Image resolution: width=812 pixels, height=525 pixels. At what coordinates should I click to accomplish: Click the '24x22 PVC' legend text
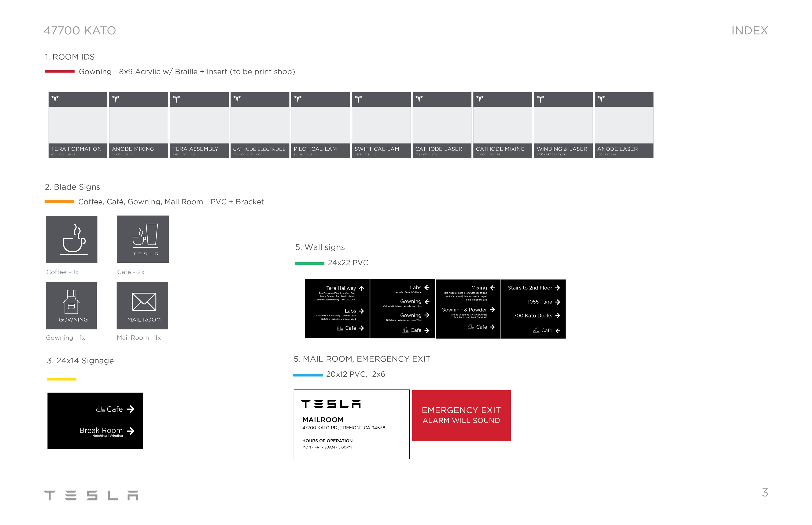coord(348,263)
